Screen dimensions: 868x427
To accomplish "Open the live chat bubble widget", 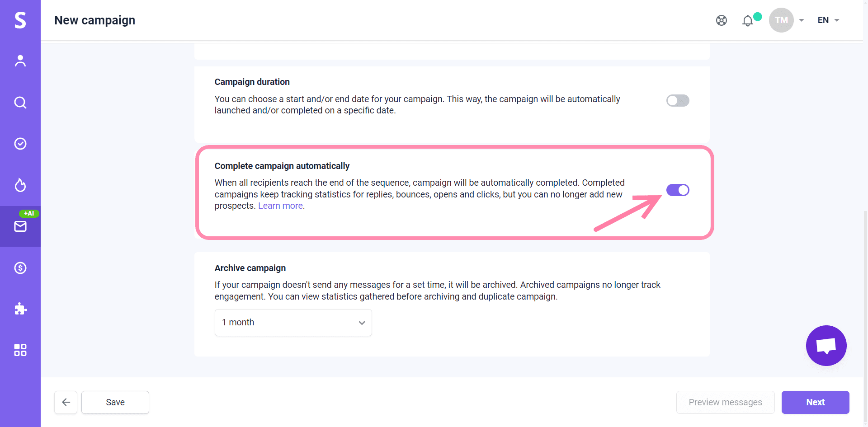I will pos(826,346).
